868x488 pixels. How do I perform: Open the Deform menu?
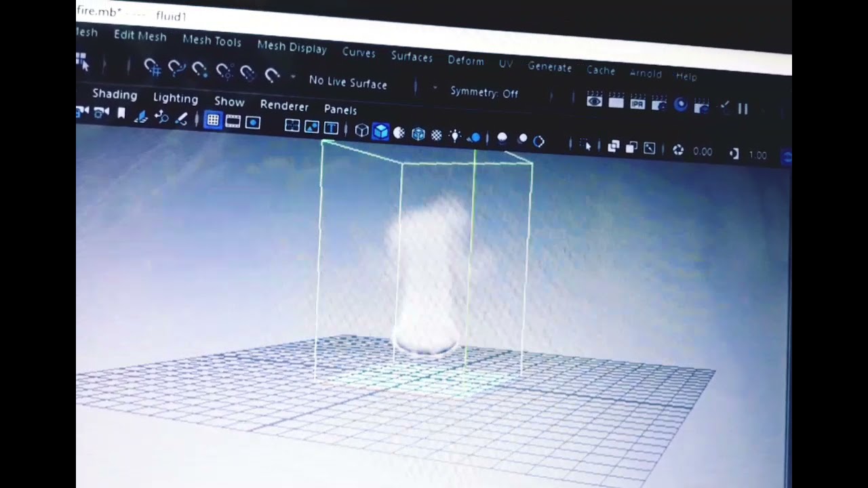[x=466, y=60]
